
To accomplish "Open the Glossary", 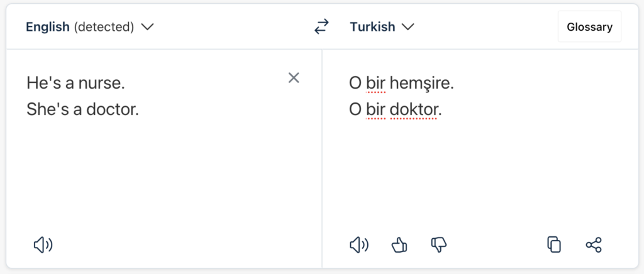I will point(589,27).
